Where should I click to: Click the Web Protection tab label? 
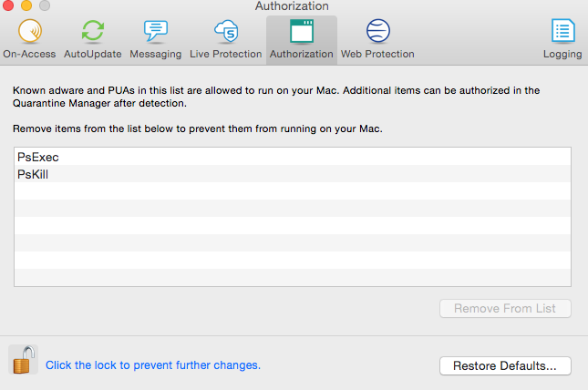coord(377,54)
